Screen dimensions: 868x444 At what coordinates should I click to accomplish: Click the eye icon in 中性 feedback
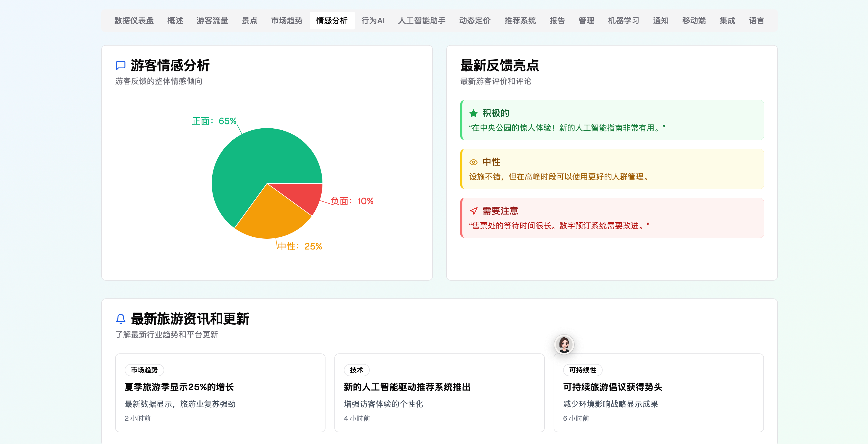pyautogui.click(x=473, y=162)
